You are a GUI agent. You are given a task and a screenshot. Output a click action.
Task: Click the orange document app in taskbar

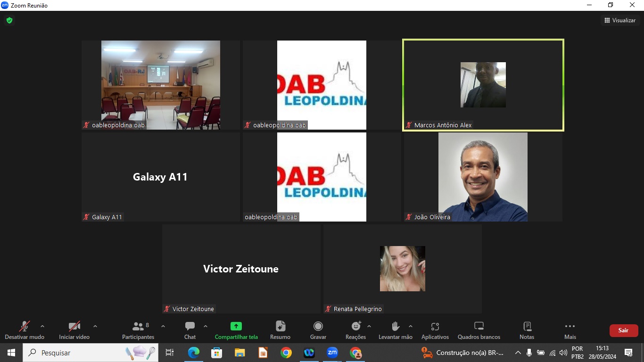click(263, 353)
